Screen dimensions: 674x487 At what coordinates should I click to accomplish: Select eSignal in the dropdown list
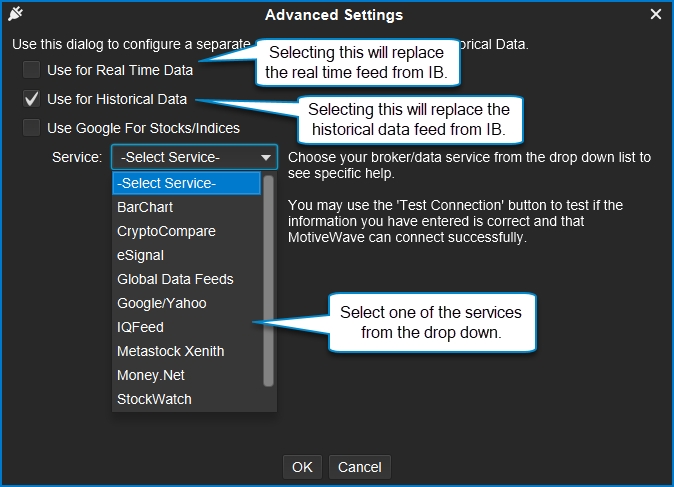pyautogui.click(x=187, y=255)
